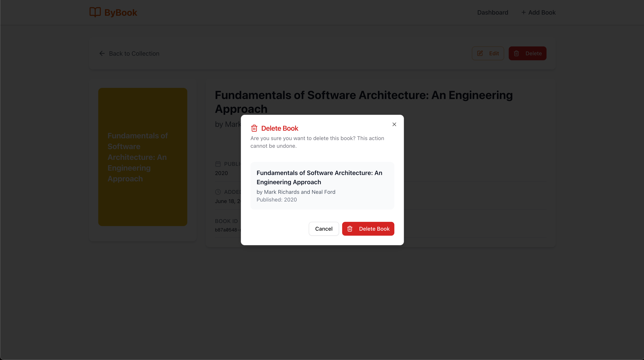Click the plus icon beside Add Book
The height and width of the screenshot is (360, 644).
click(523, 12)
